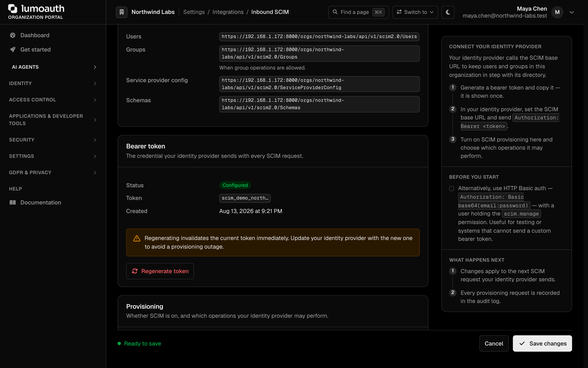Click the ⌘K shortcut badge
The height and width of the screenshot is (368, 588).
click(x=378, y=12)
